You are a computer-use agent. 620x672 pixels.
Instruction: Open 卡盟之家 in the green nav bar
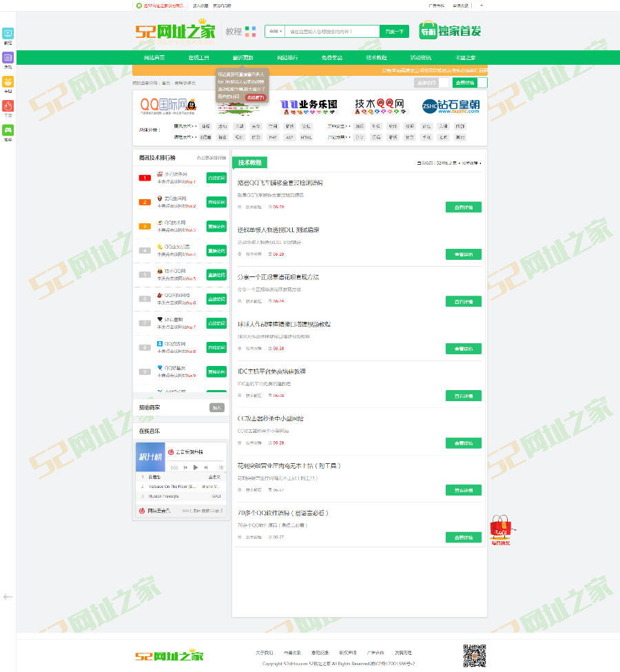click(465, 57)
